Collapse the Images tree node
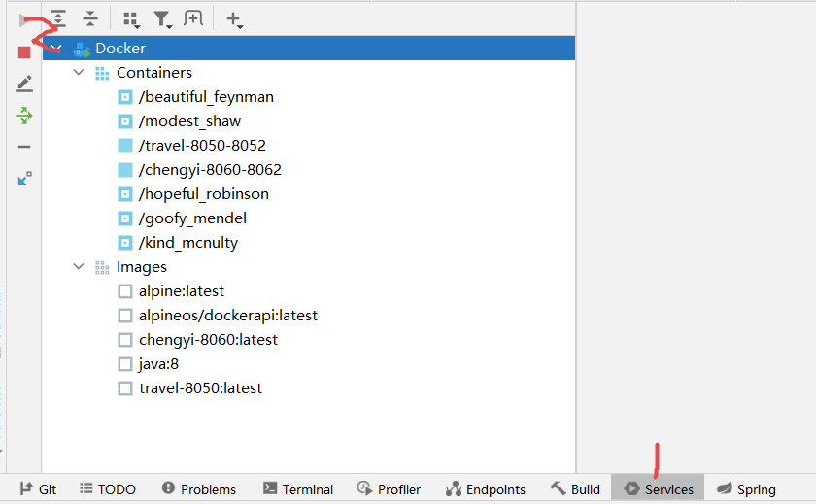The height and width of the screenshot is (504, 816). 79,267
